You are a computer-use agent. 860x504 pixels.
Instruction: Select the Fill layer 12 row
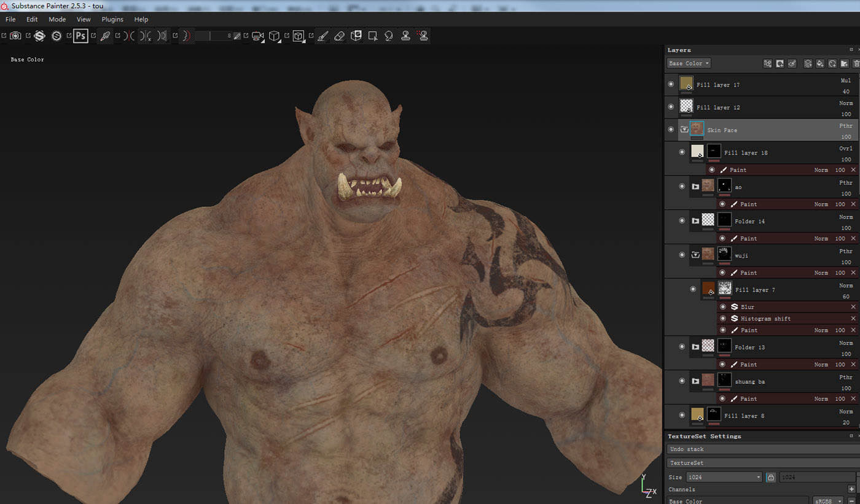coord(762,107)
